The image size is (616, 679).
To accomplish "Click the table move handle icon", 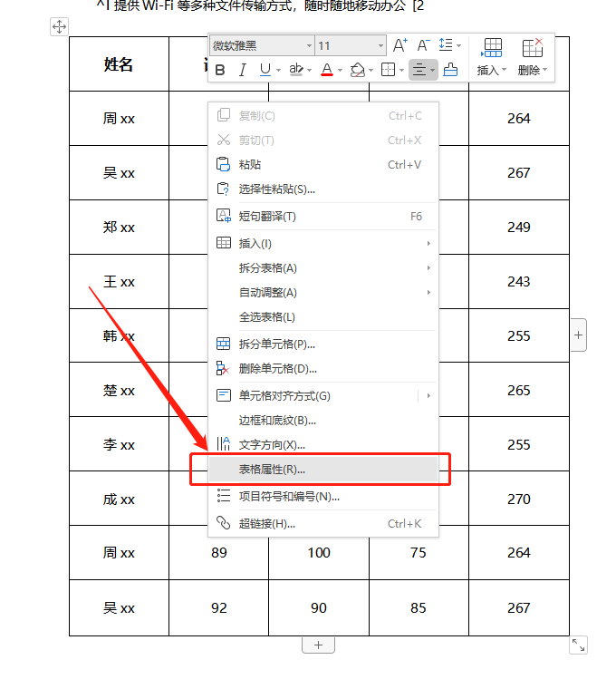I will [59, 27].
